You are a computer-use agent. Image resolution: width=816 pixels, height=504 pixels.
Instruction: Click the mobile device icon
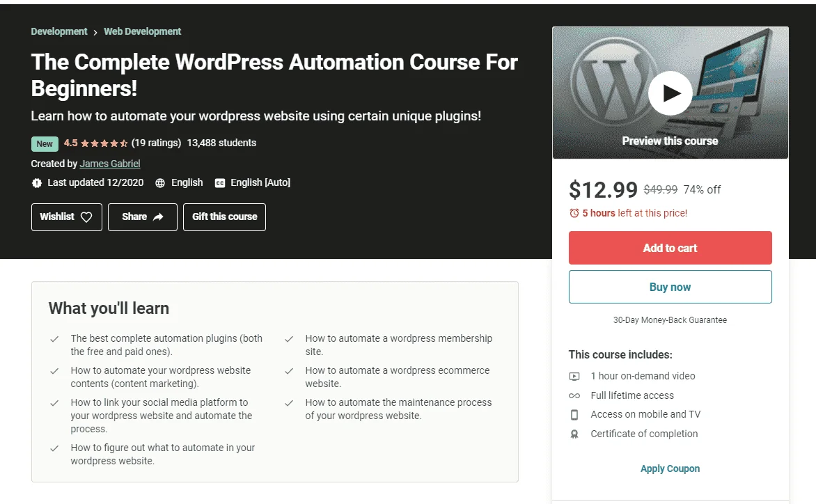click(574, 414)
